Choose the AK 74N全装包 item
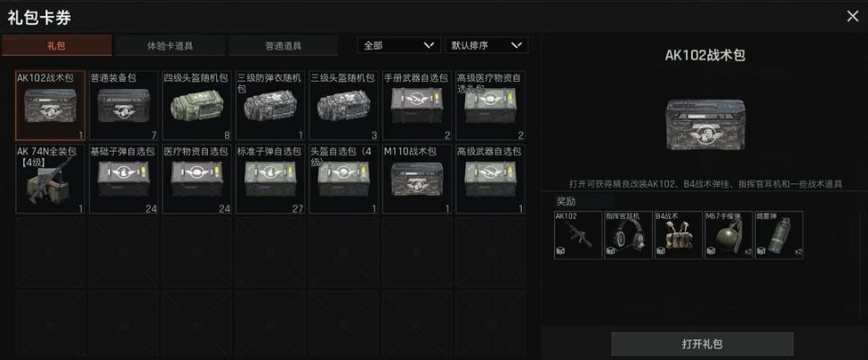 tap(50, 179)
